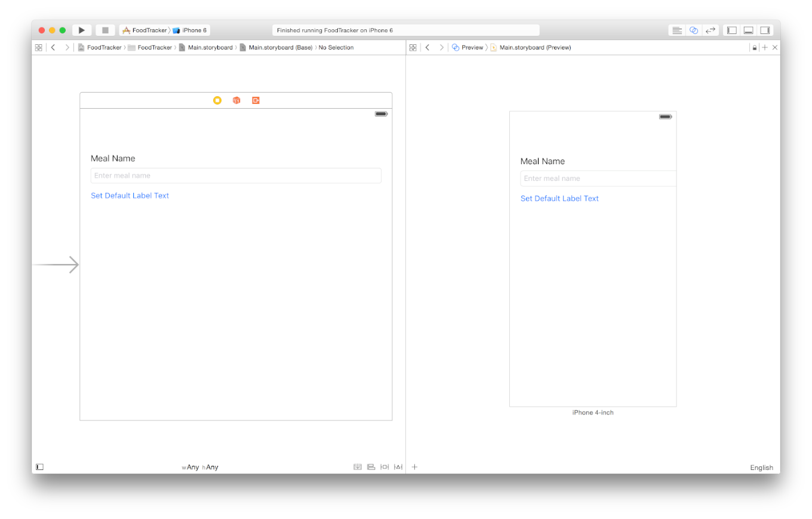The height and width of the screenshot is (519, 812).
Task: Open the wAny hAny size class control
Action: 200,467
